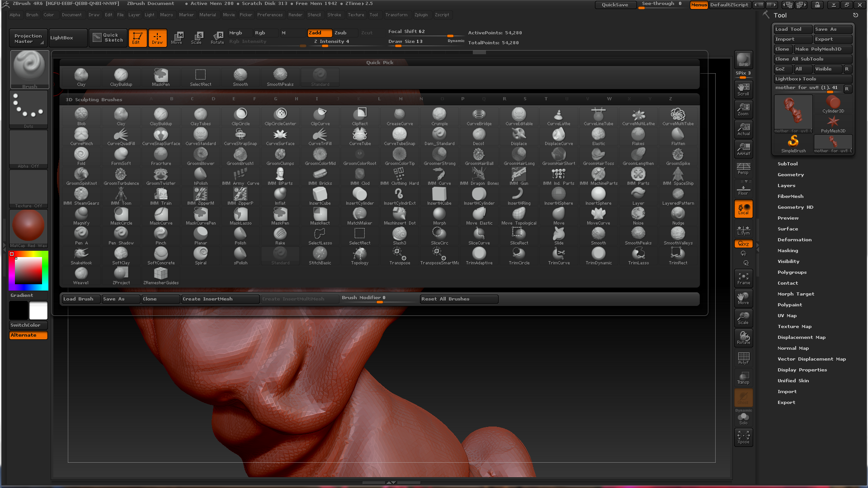Toggle Zadd mode
This screenshot has height=488, width=868.
coord(320,33)
